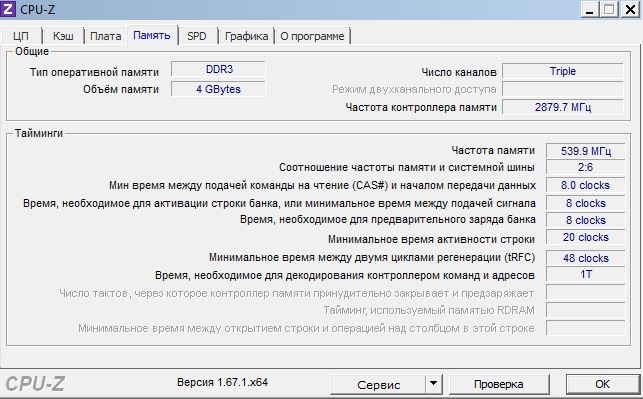
Task: Expand the Сервис dropdown arrow
Action: pyautogui.click(x=433, y=385)
